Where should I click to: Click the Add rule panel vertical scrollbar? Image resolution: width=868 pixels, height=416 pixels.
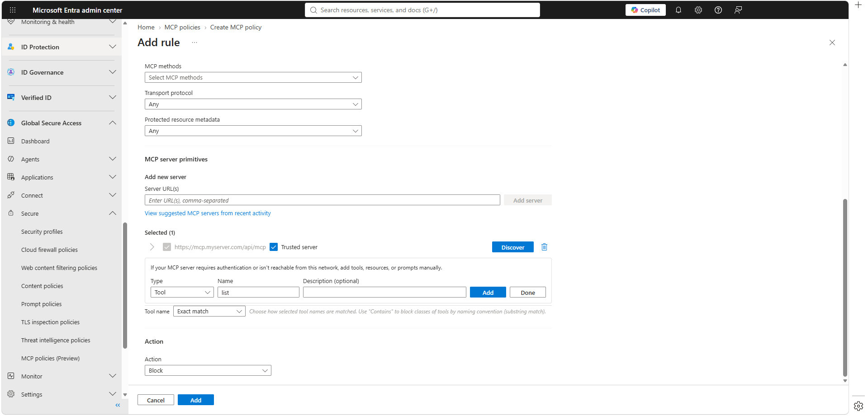[x=845, y=288]
